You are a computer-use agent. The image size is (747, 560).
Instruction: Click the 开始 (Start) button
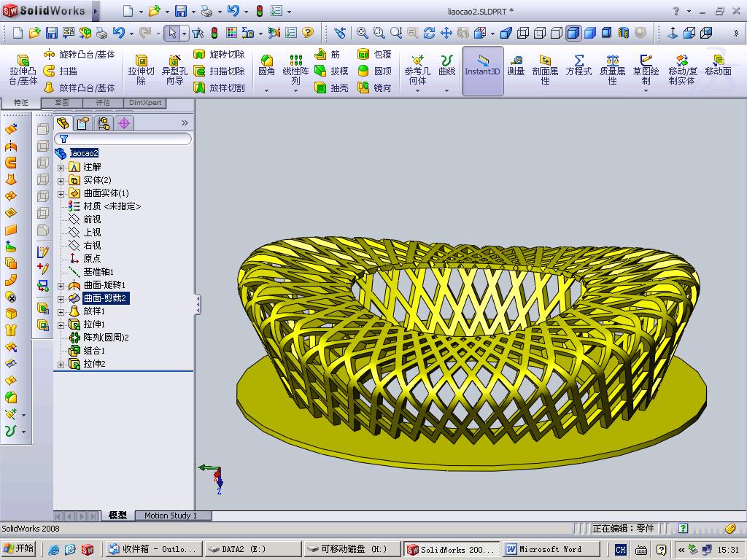19,548
